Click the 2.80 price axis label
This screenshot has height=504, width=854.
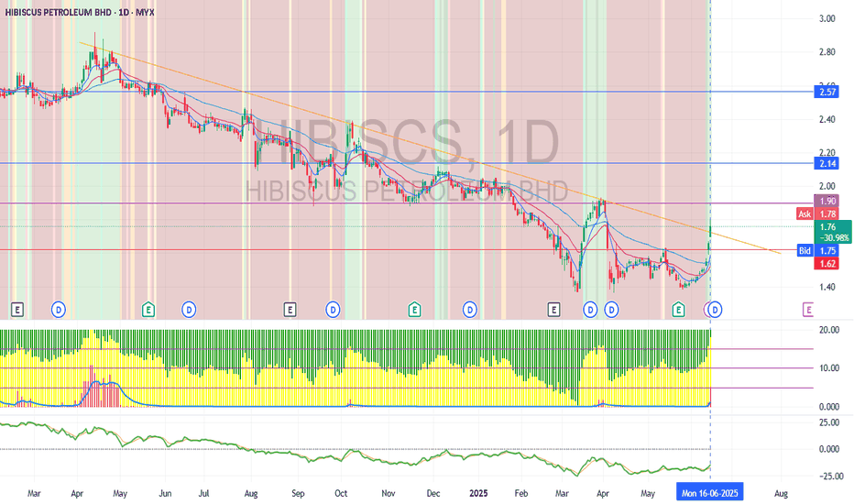pyautogui.click(x=827, y=52)
